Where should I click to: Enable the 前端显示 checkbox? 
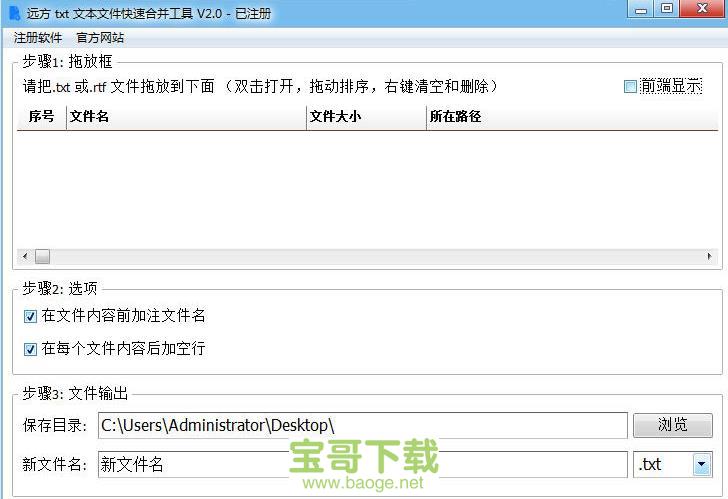630,87
